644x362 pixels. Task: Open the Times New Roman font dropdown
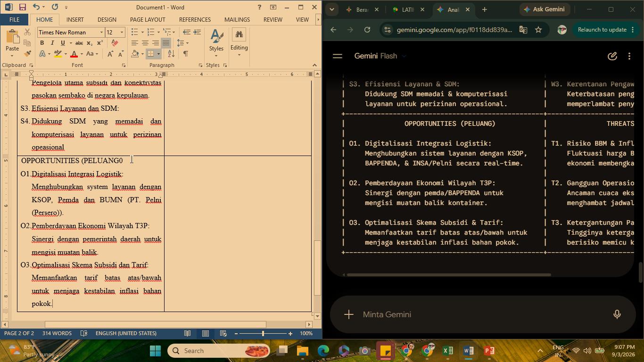click(x=101, y=33)
